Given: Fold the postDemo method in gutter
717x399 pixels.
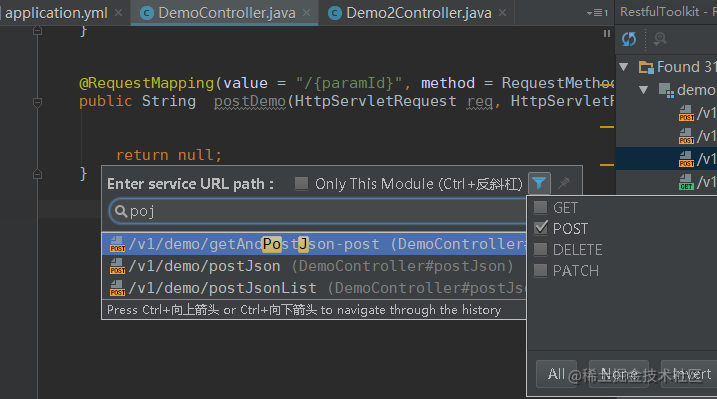Looking at the screenshot, I should pos(37,102).
